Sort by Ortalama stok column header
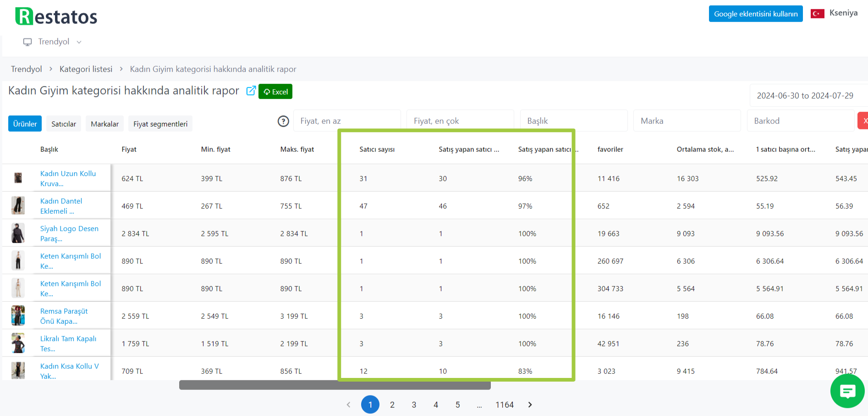The height and width of the screenshot is (416, 868). (705, 150)
